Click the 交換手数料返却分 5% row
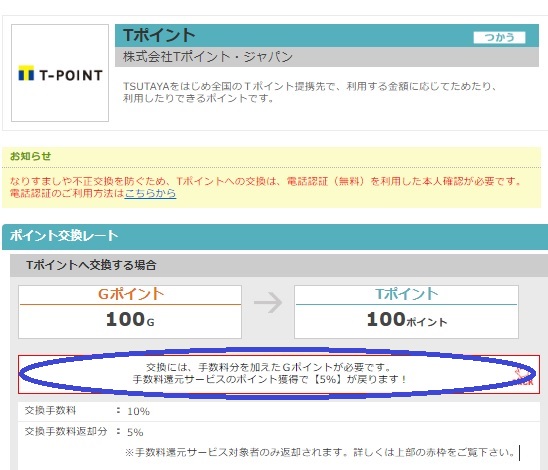Viewport: 548px width, 470px height. point(279,432)
